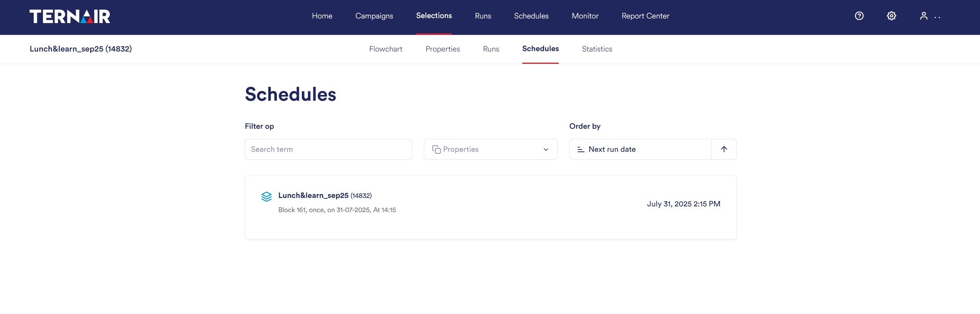Click the layers icon beside Lunch&learn_sep25
This screenshot has width=980, height=314.
[x=266, y=197]
